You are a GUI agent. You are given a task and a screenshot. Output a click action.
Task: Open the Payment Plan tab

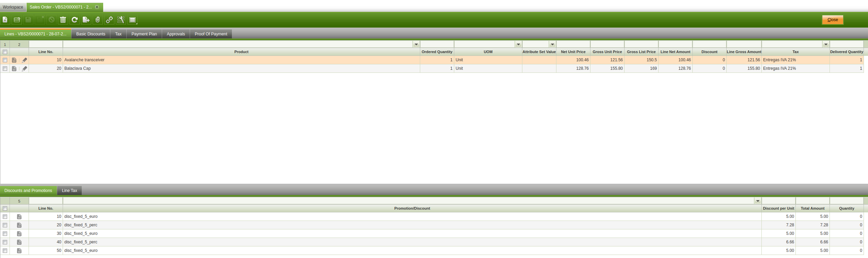click(x=144, y=34)
